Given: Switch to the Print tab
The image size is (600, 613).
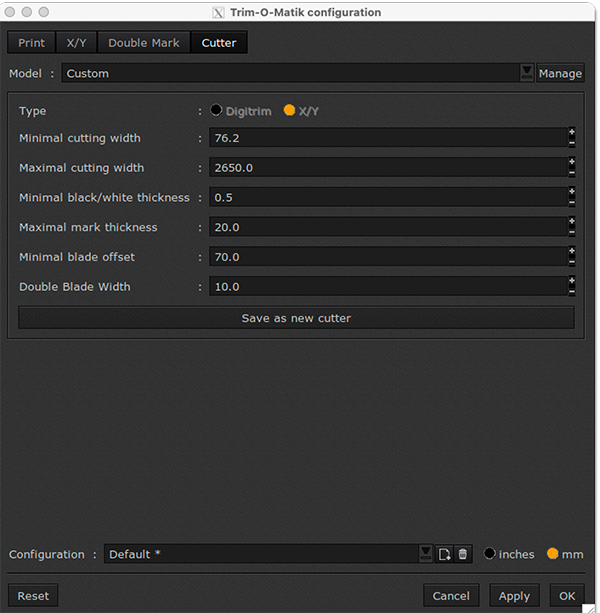Looking at the screenshot, I should [32, 43].
